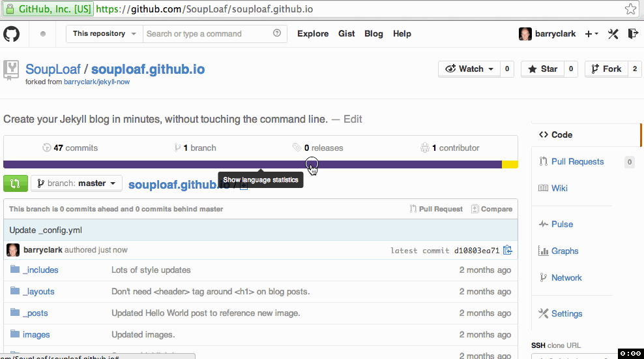
Task: Open account settings via tools icon
Action: [613, 34]
